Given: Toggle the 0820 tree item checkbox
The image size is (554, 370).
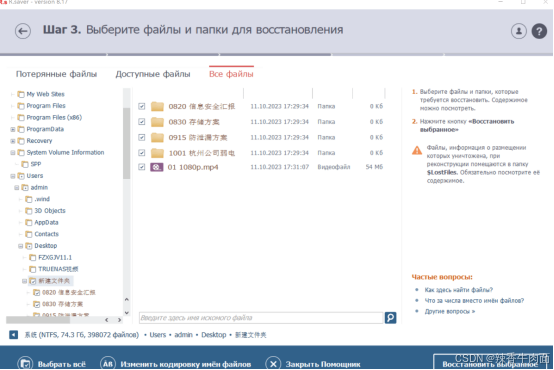Looking at the screenshot, I should tap(36, 293).
